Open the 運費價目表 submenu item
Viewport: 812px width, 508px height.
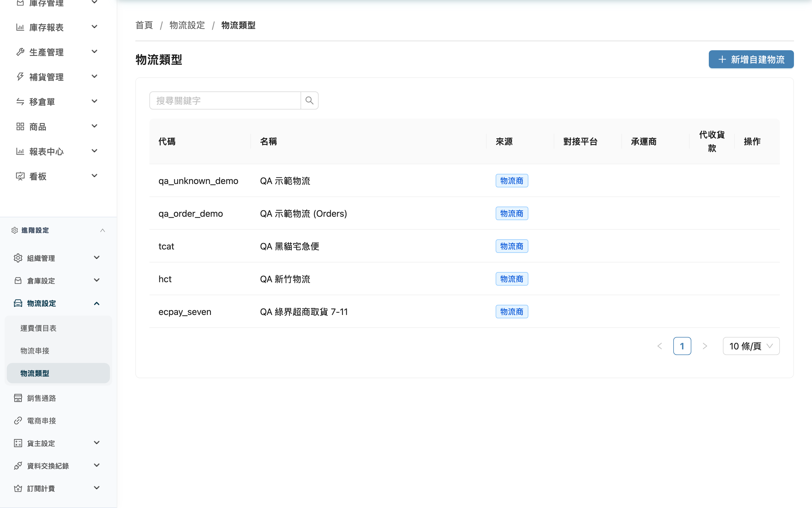click(x=58, y=328)
